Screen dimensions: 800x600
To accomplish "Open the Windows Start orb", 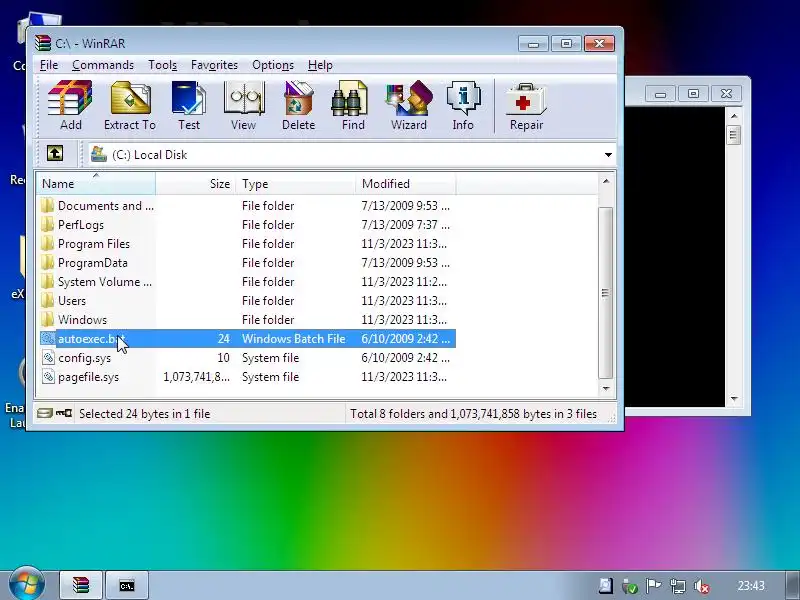I will click(x=26, y=584).
